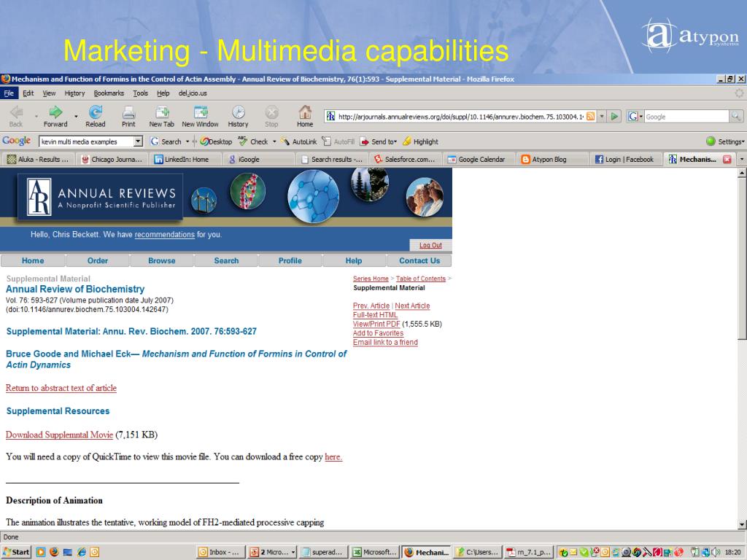Click the Highlight marker button

pyautogui.click(x=420, y=141)
